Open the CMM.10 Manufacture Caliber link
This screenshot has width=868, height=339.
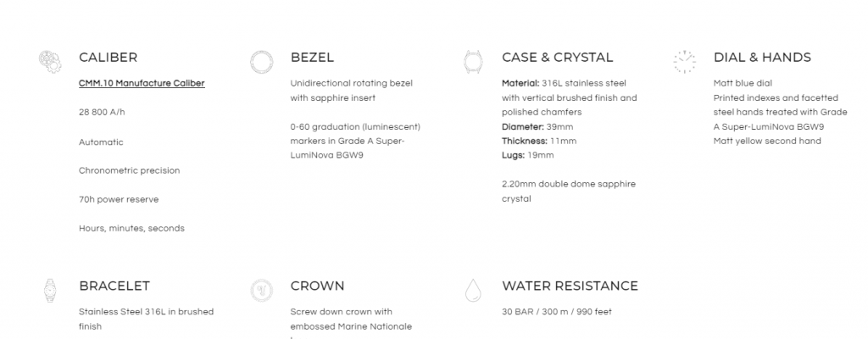coord(142,83)
